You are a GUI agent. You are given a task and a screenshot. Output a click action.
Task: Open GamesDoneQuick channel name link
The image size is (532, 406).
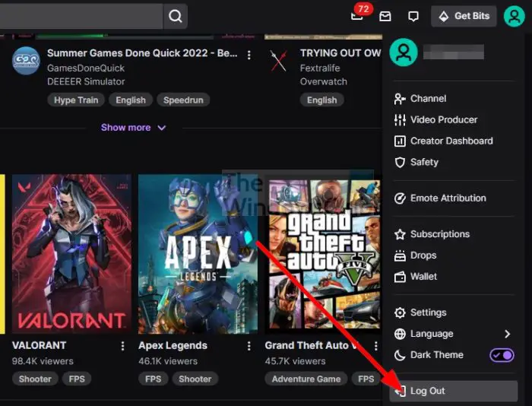click(86, 68)
